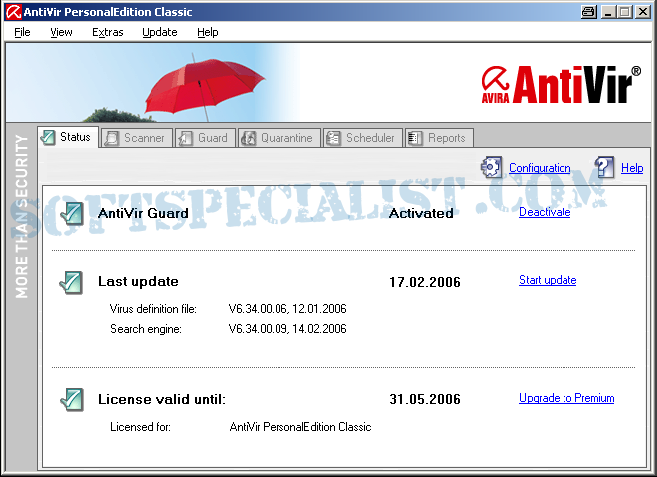
Task: Click the Last update status checkmark icon
Action: coord(71,282)
